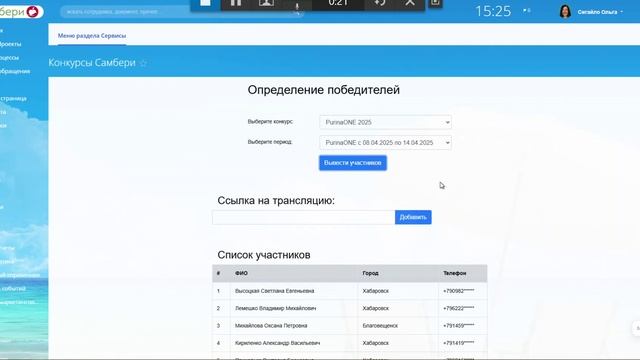Click the Самбери apple logo
Image resolution: width=640 pixels, height=360 pixels.
click(32, 11)
